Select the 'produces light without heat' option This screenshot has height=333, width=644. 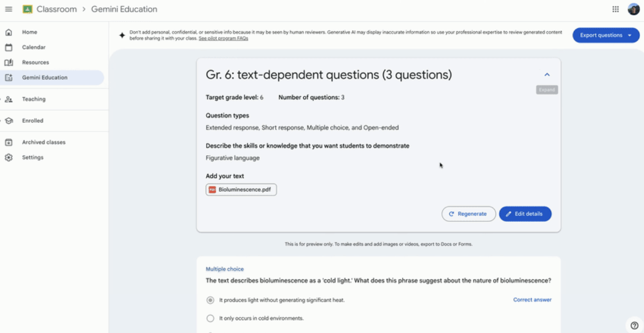211,300
